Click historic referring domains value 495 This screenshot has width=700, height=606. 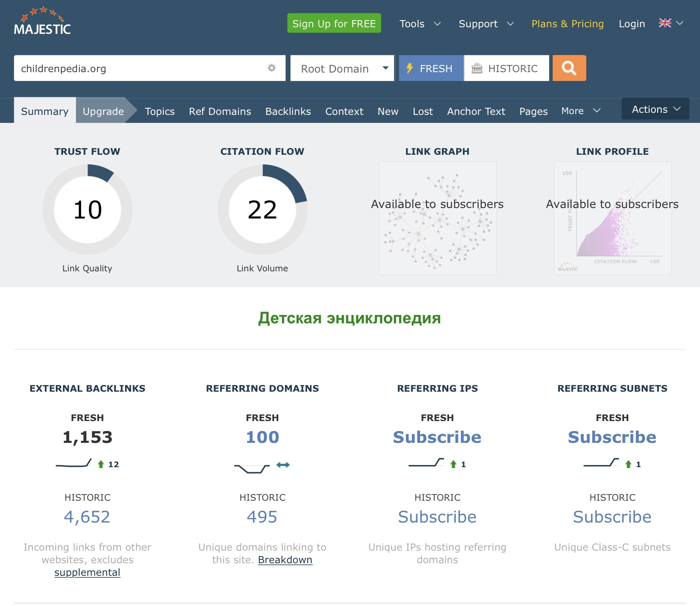coord(262,517)
